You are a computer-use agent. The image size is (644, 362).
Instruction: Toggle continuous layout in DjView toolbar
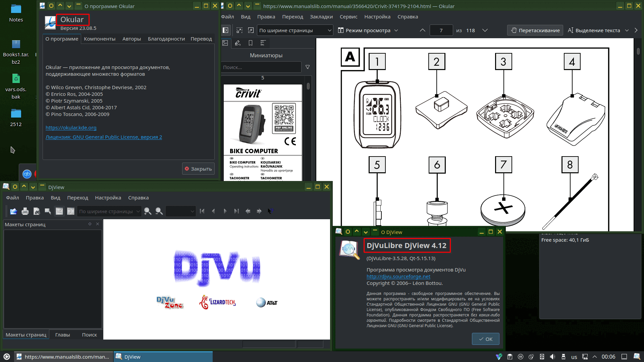59,211
